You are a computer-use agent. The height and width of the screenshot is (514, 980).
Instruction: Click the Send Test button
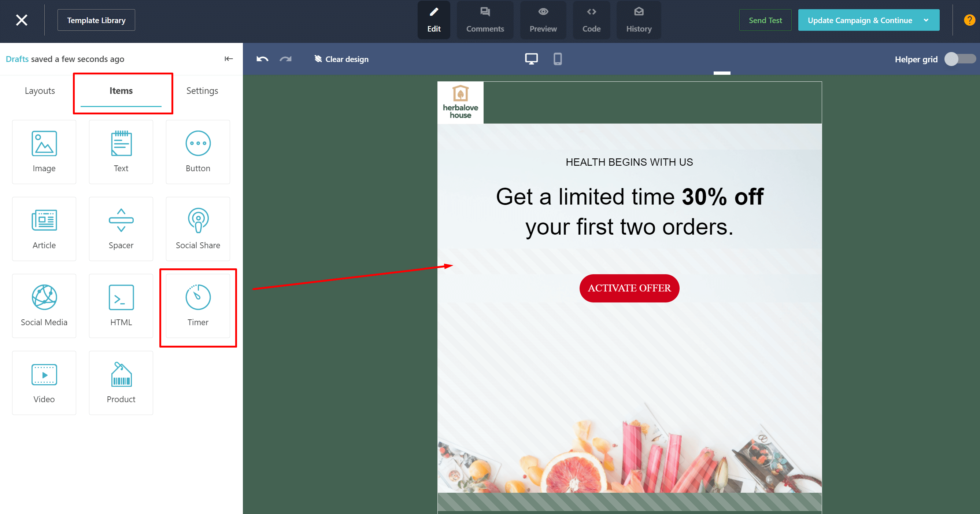[x=765, y=20]
